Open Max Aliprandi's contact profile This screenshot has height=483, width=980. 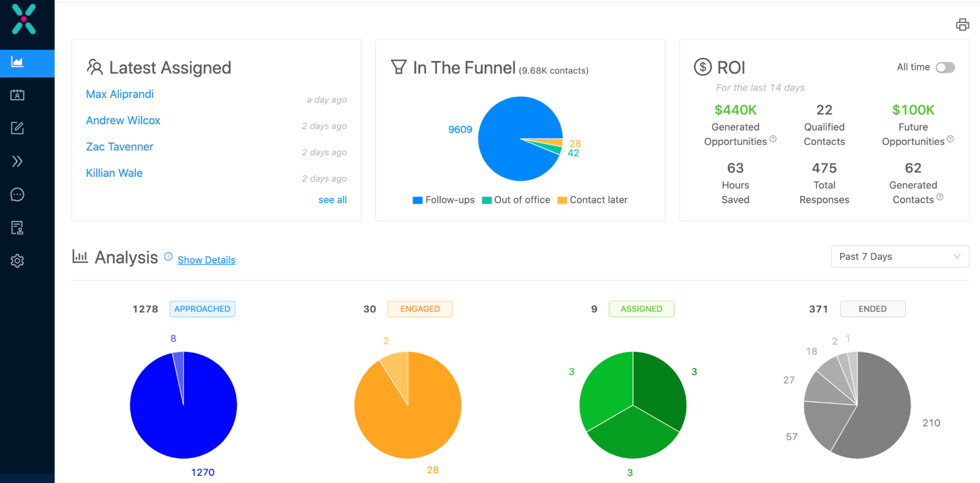pos(120,94)
